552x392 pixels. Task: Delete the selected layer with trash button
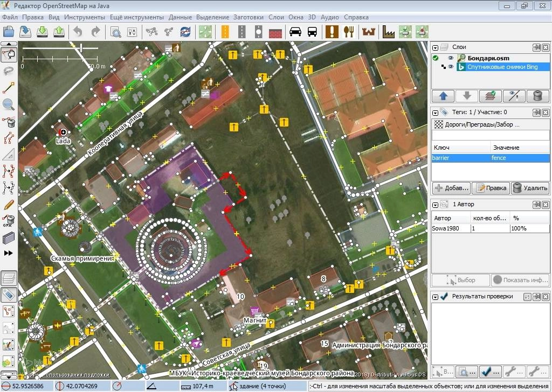(537, 96)
